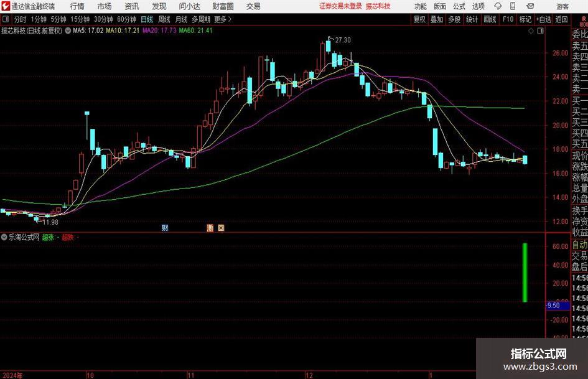This screenshot has height=379, width=588.
Task: Switch to 60分钟 period tab
Action: 126,19
